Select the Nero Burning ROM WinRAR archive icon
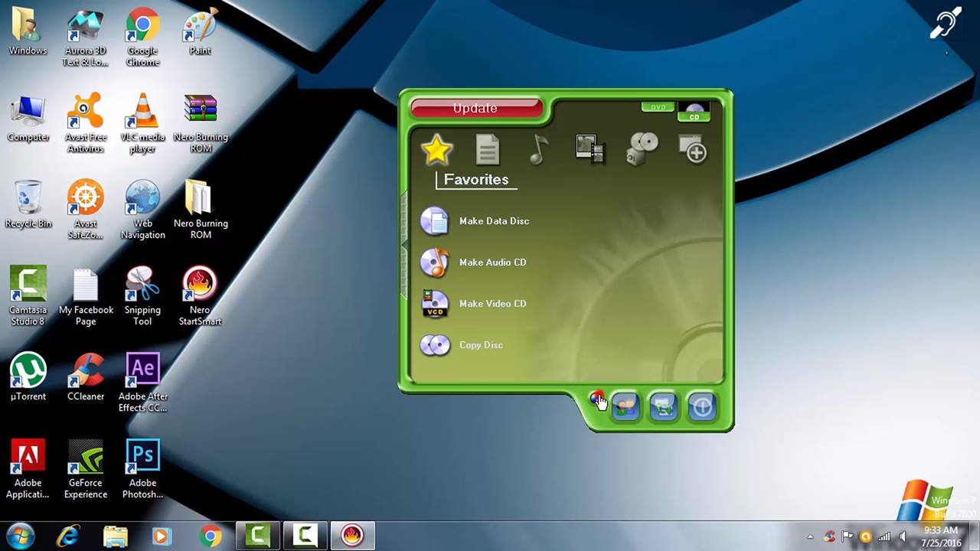Image resolution: width=980 pixels, height=551 pixels. [201, 123]
